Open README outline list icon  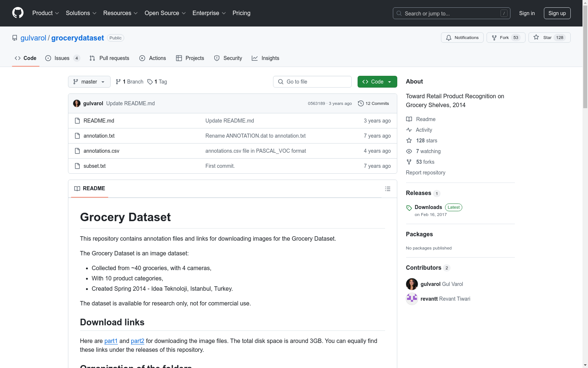(387, 189)
